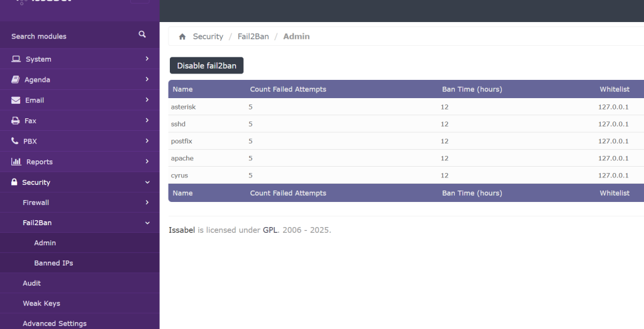Click the top Whitelist column header
Screen dimensions: 644x329
point(614,89)
